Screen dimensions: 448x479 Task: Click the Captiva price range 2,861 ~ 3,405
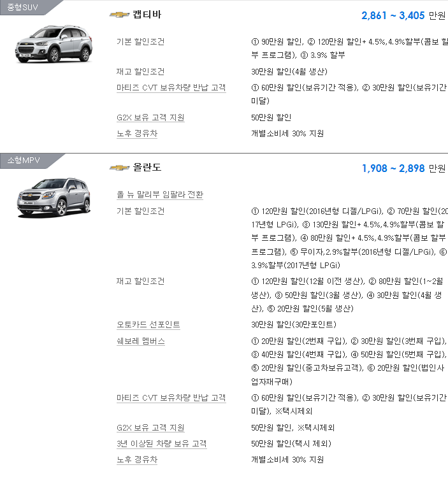tap(393, 15)
